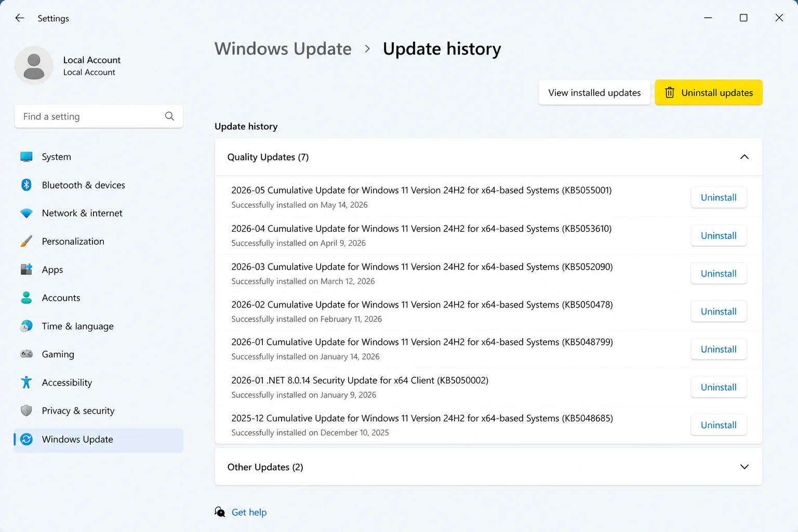
Task: Click the back arrow icon
Action: coord(20,18)
